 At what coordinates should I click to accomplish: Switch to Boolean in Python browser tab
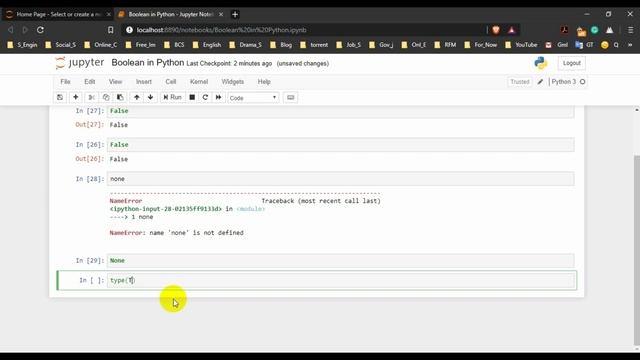171,14
